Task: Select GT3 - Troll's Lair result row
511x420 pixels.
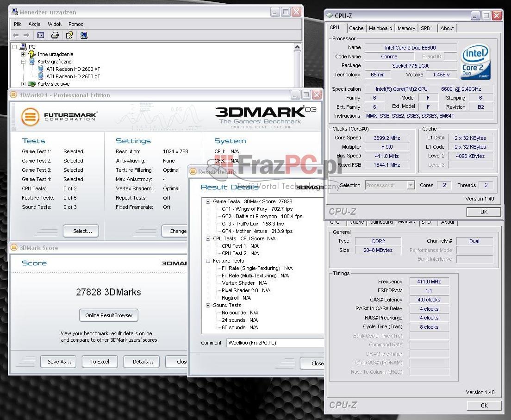Action: [253, 224]
